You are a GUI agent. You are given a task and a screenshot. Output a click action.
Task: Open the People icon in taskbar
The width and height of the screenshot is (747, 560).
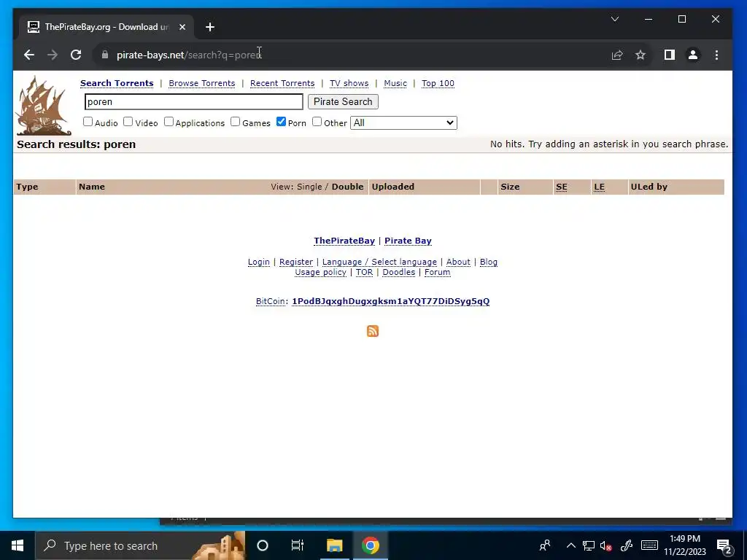(x=545, y=545)
